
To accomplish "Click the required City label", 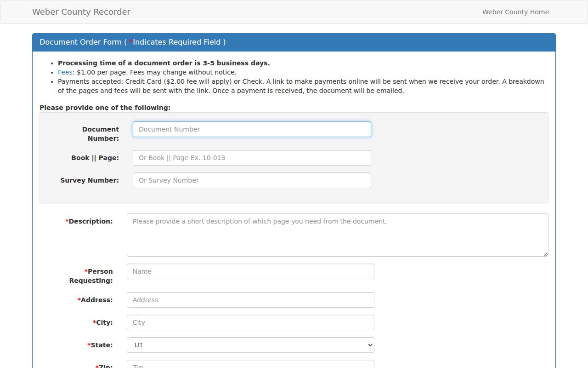I will [x=102, y=322].
